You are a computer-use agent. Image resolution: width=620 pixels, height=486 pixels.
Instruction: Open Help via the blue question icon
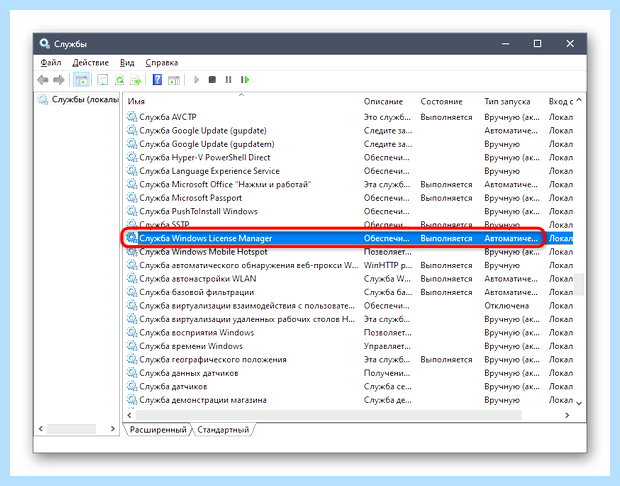(x=157, y=79)
